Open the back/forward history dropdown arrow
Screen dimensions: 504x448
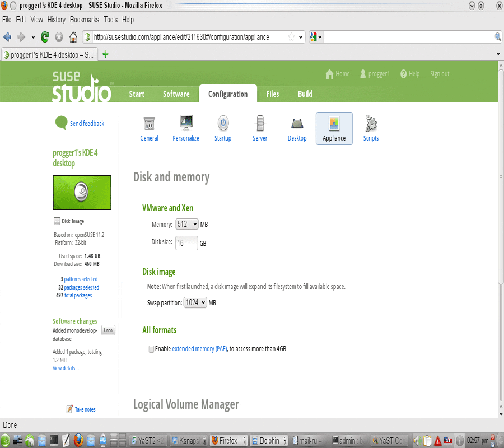pos(33,37)
